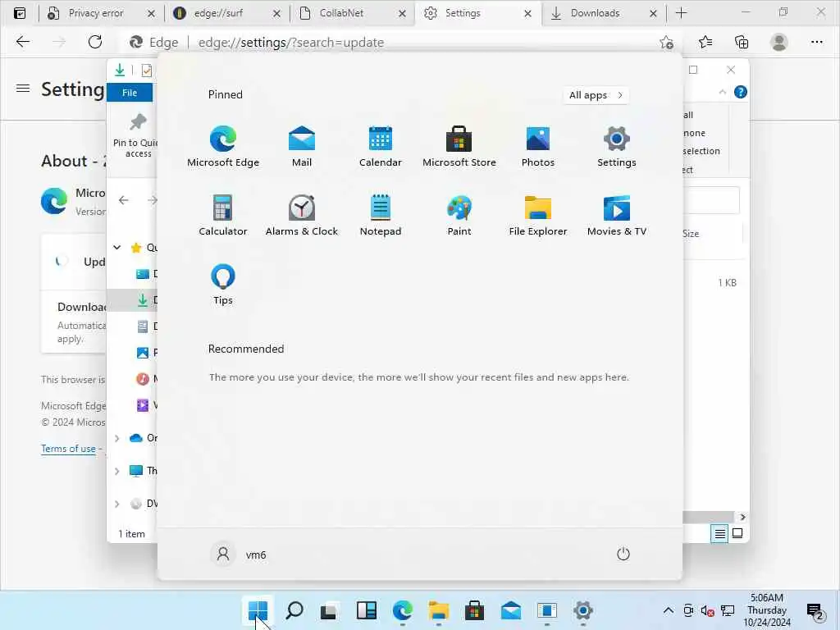Viewport: 840px width, 630px height.
Task: Launch Movies & TV app
Action: (617, 215)
